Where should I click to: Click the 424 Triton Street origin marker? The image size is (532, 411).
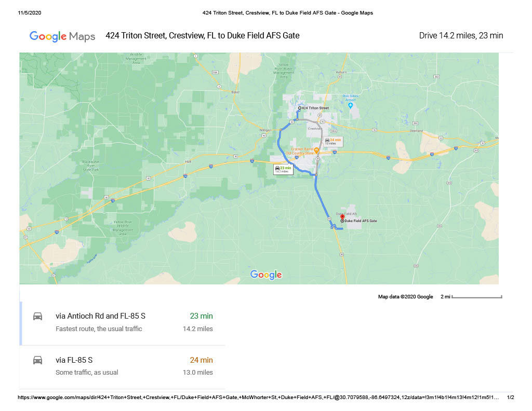pyautogui.click(x=300, y=108)
